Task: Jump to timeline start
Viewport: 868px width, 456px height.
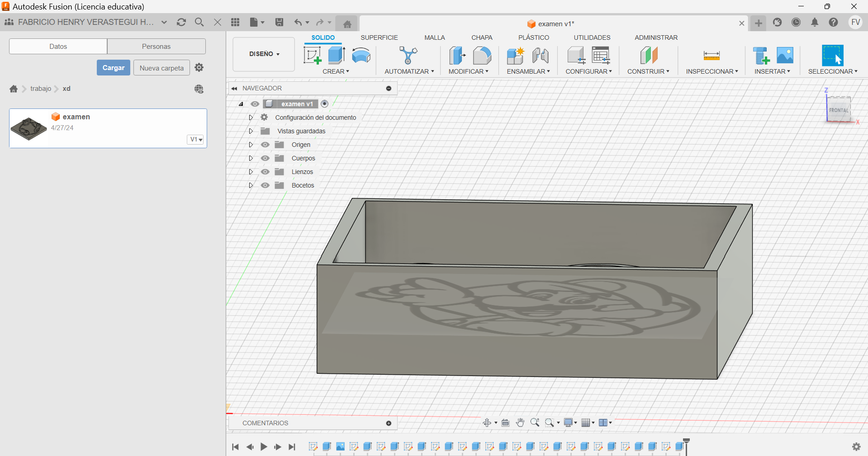Action: [x=235, y=447]
